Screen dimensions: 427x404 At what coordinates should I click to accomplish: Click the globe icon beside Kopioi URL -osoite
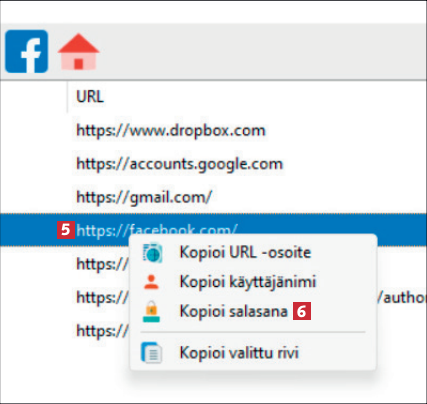coord(152,253)
